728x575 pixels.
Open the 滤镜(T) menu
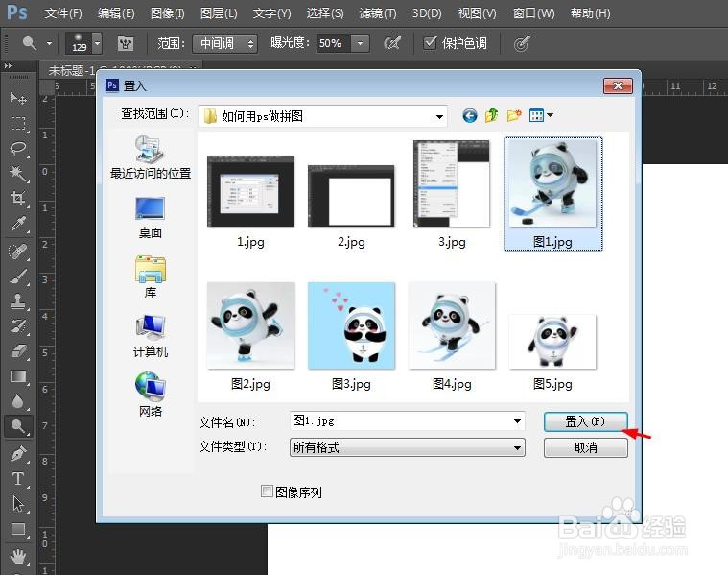pos(378,13)
